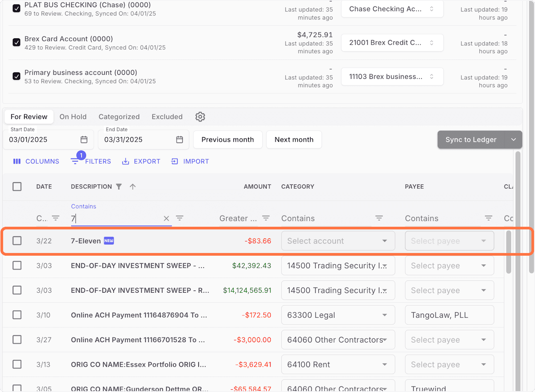Select the checkbox for the 7-Eleven row

(x=16, y=241)
